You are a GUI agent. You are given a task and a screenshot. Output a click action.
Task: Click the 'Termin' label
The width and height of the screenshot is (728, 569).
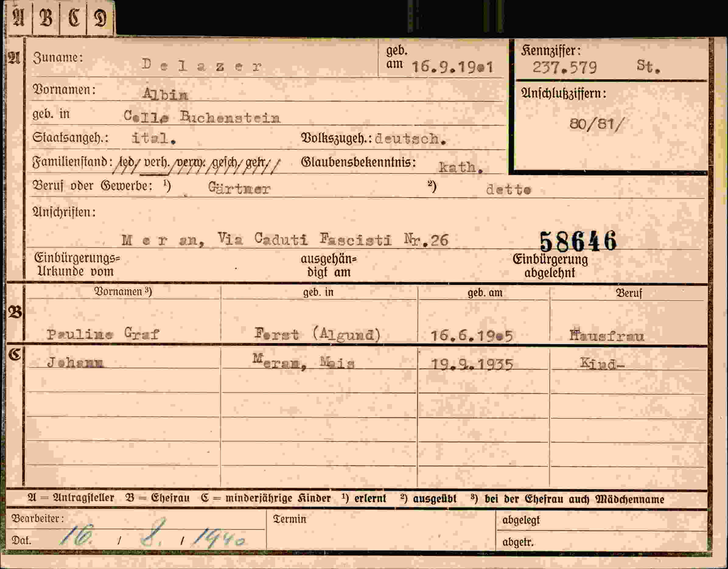pos(290,519)
